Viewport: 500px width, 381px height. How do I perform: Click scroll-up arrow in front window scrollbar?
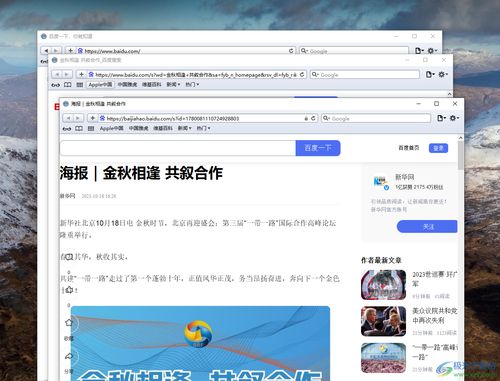point(460,137)
